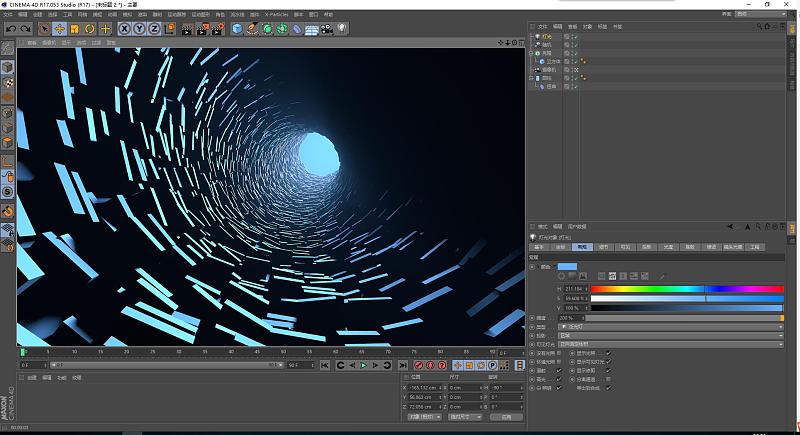
Task: Click the light bulb icon in toolbar
Action: [341, 29]
